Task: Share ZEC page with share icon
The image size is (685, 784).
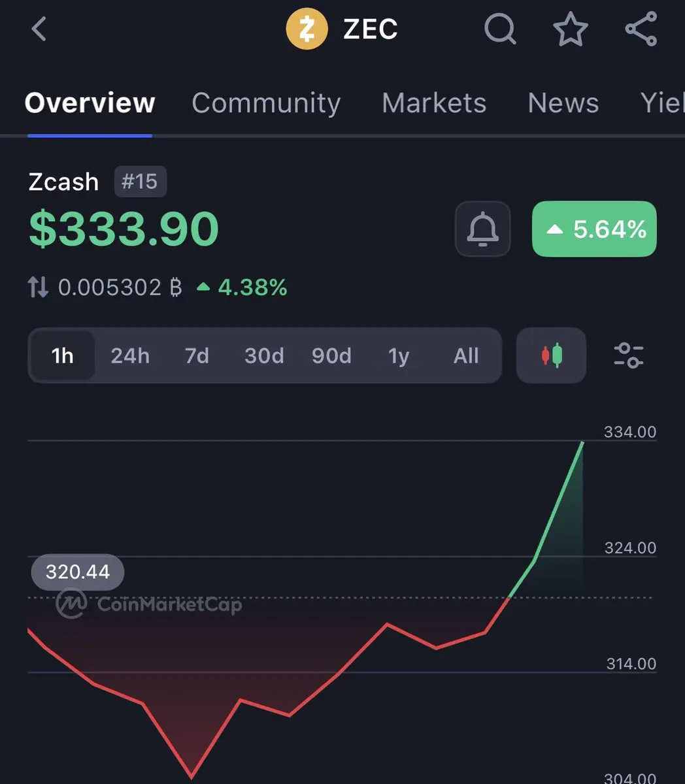Action: 641,29
